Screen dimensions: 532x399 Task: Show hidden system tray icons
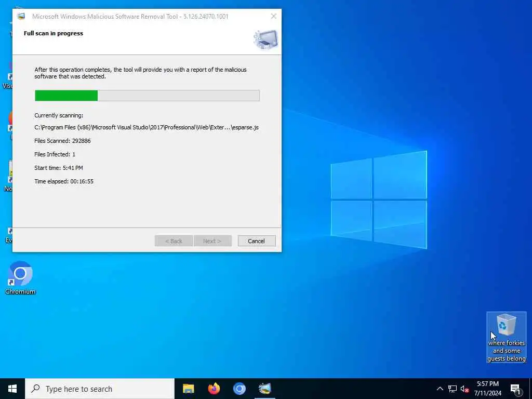coord(440,389)
